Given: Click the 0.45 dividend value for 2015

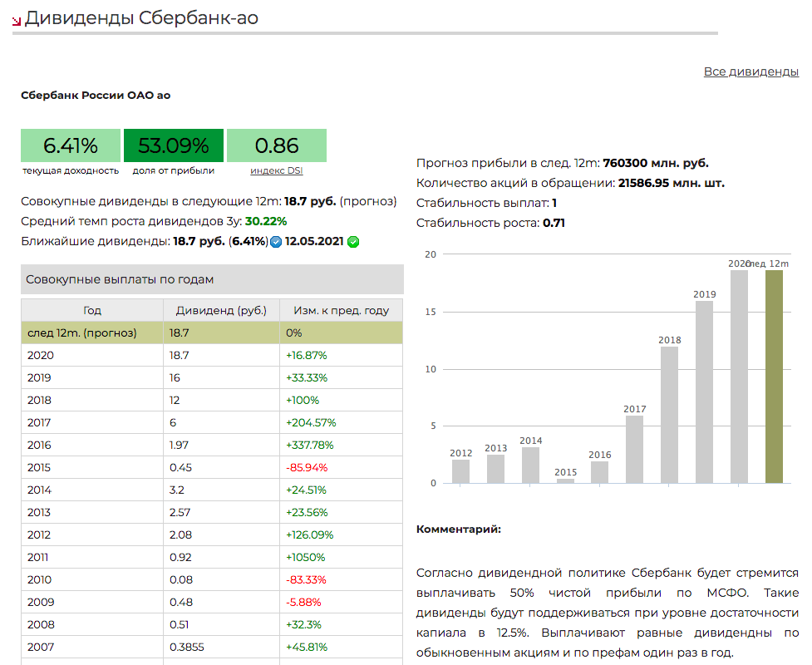Looking at the screenshot, I should pos(180,468).
